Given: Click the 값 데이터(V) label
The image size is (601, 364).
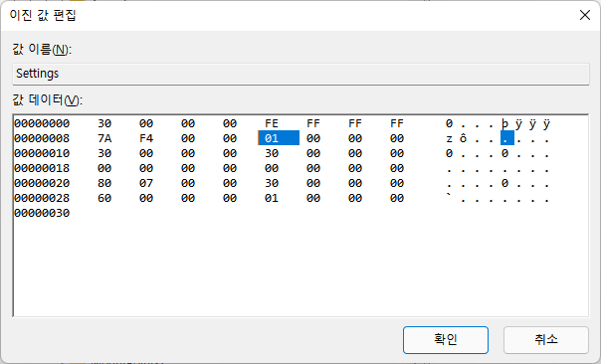Looking at the screenshot, I should [x=48, y=99].
